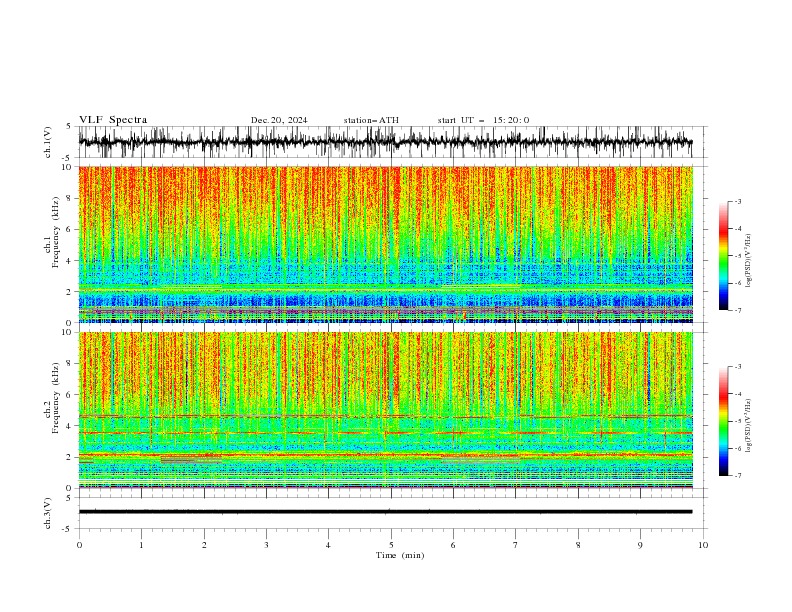The height and width of the screenshot is (612, 792).
Task: Click the ch.2 frequency tick label "8"
Action: coord(70,364)
